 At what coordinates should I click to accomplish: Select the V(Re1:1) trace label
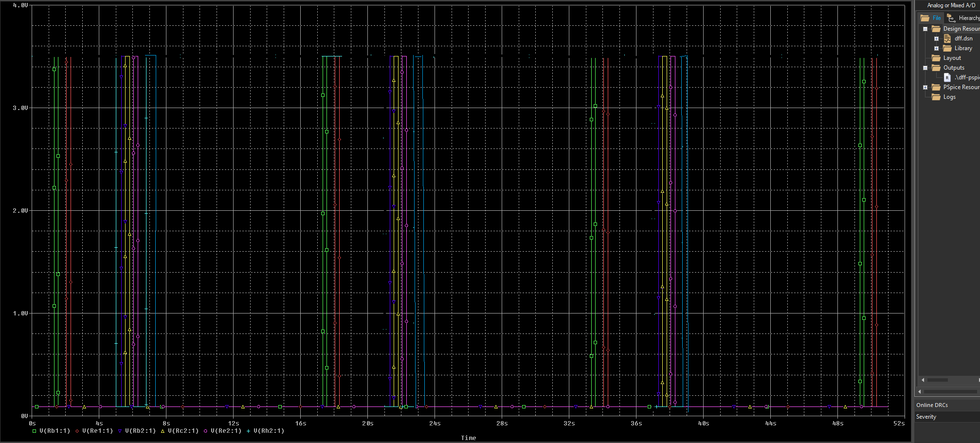98,431
